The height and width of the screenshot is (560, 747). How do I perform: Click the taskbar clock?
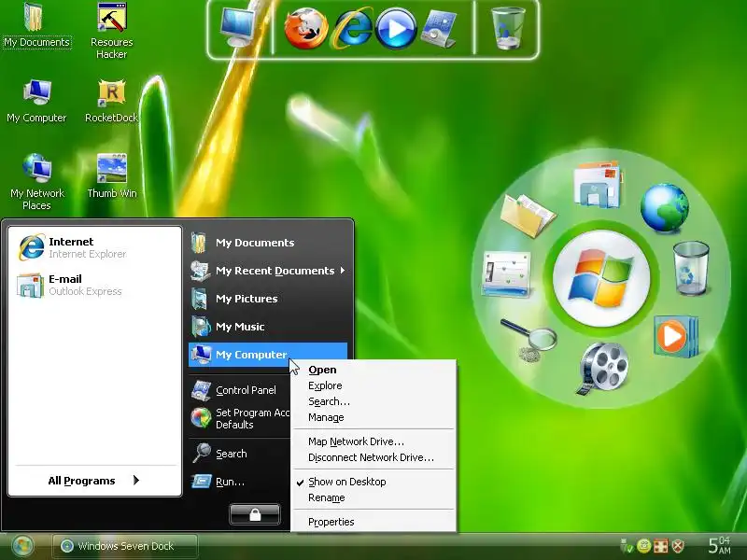pyautogui.click(x=719, y=545)
